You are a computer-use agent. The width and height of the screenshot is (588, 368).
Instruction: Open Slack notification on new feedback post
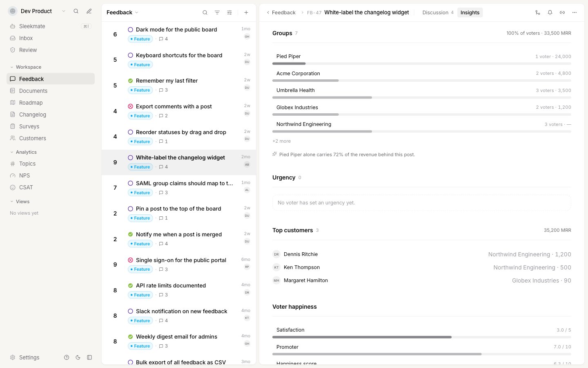click(179, 316)
